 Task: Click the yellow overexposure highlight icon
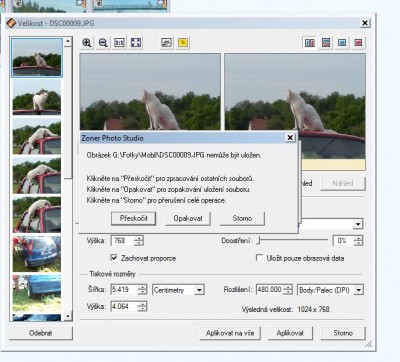tap(183, 43)
